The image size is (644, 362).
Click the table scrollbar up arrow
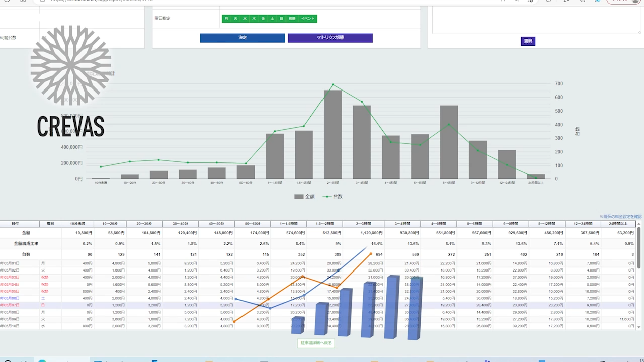coord(639,224)
